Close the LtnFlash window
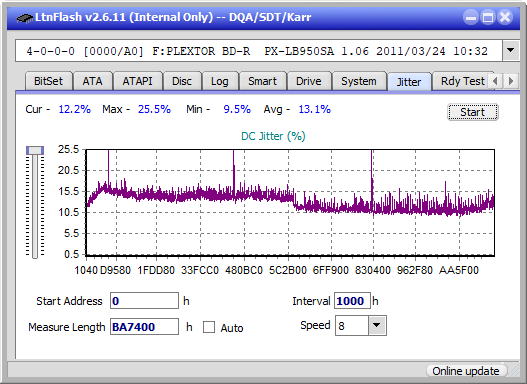This screenshot has width=527, height=384. [505, 17]
